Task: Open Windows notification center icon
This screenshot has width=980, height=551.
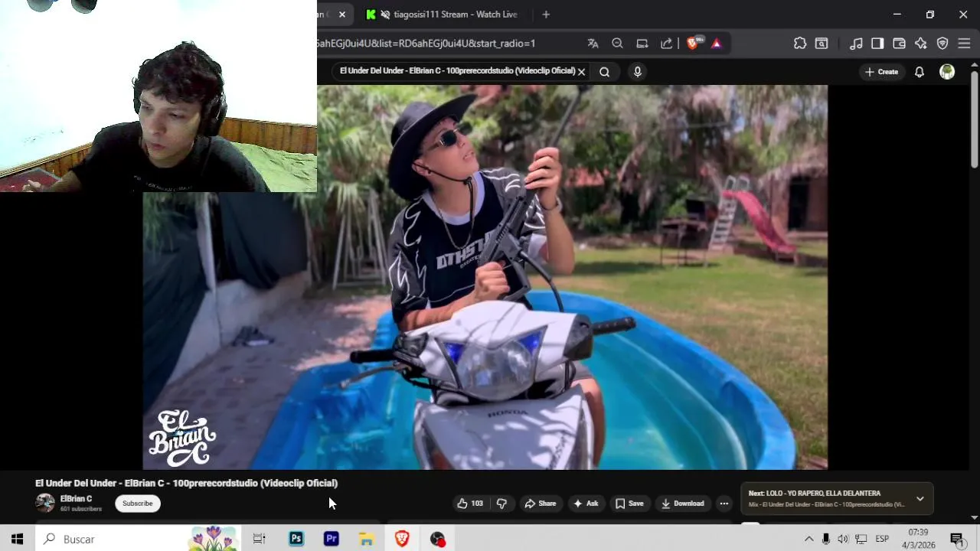Action: [x=957, y=540]
